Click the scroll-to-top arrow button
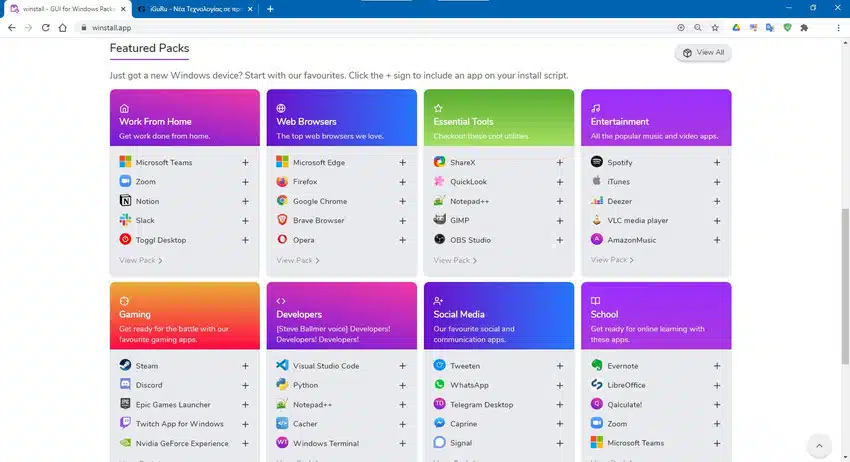The image size is (850, 462). click(819, 446)
